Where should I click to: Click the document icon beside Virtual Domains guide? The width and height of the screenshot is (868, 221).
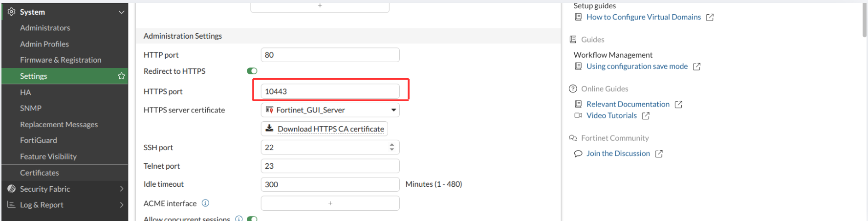click(578, 17)
